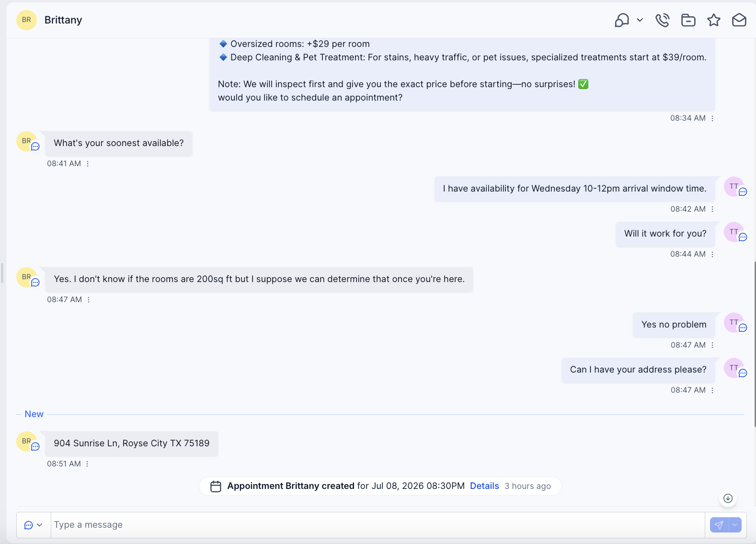The image size is (756, 544).
Task: Open the assign conversation icon in header
Action: [622, 20]
